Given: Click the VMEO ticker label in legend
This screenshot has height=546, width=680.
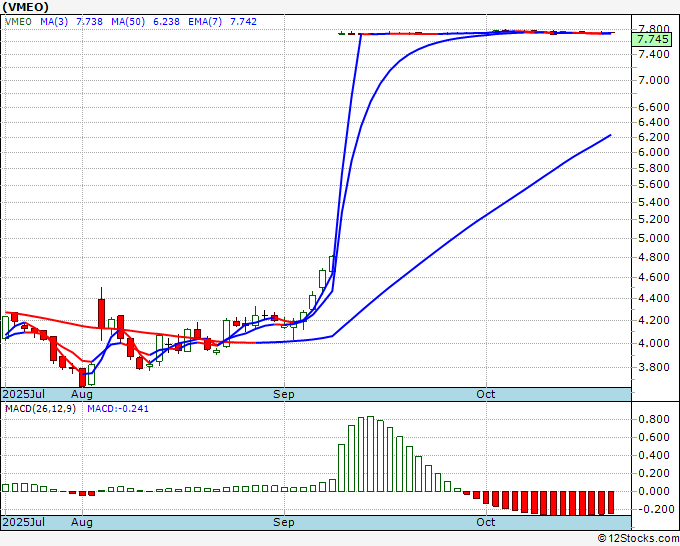Looking at the screenshot, I should tap(19, 22).
